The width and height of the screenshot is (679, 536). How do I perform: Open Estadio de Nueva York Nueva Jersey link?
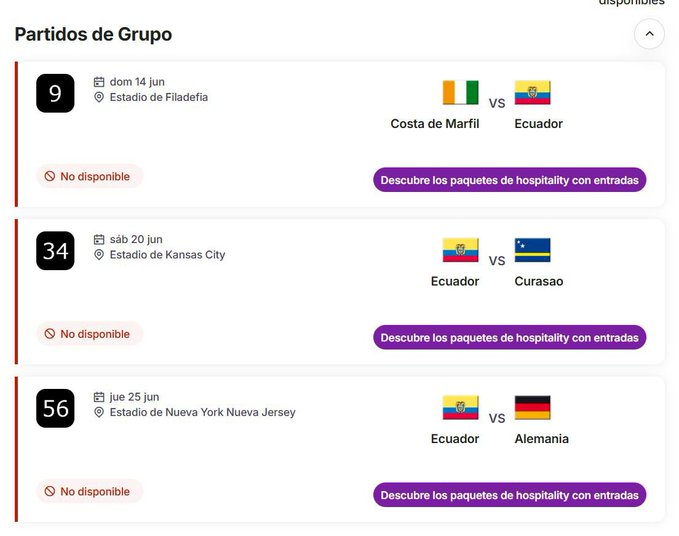(202, 412)
